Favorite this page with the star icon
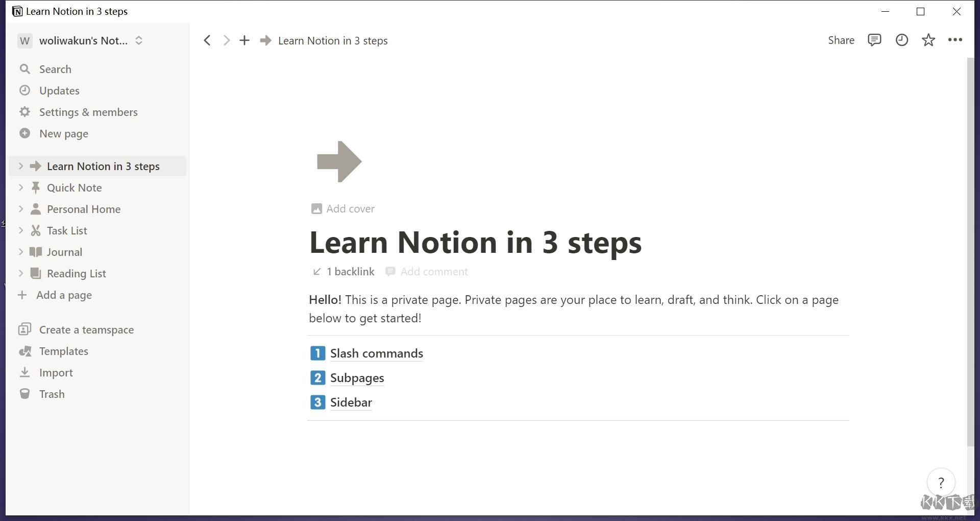The image size is (980, 521). click(928, 40)
